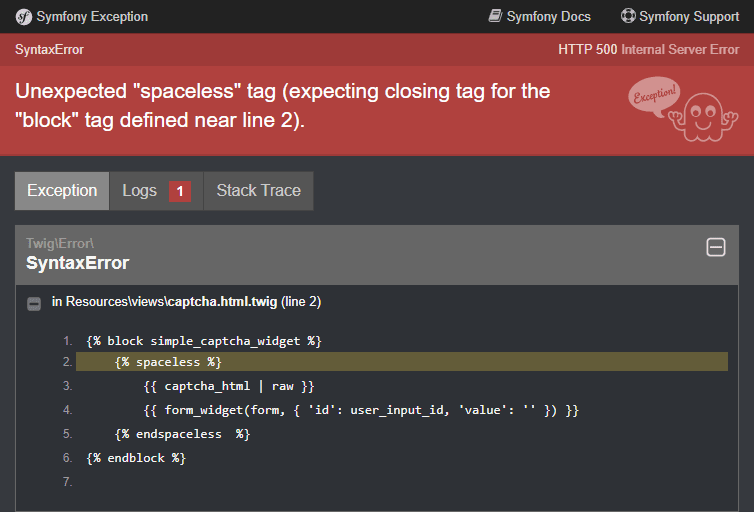Collapse the Twig SyntaxError exception panel
Viewport: 754px width, 512px height.
tap(716, 248)
